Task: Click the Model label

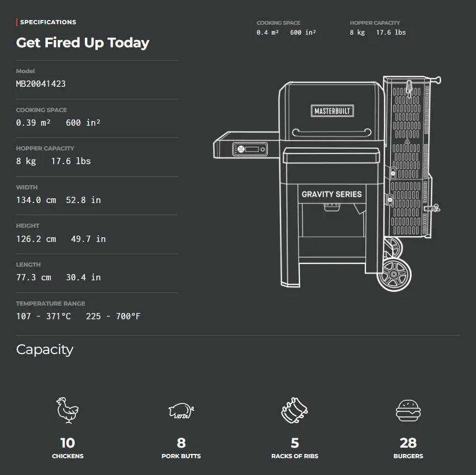Action: pos(25,71)
